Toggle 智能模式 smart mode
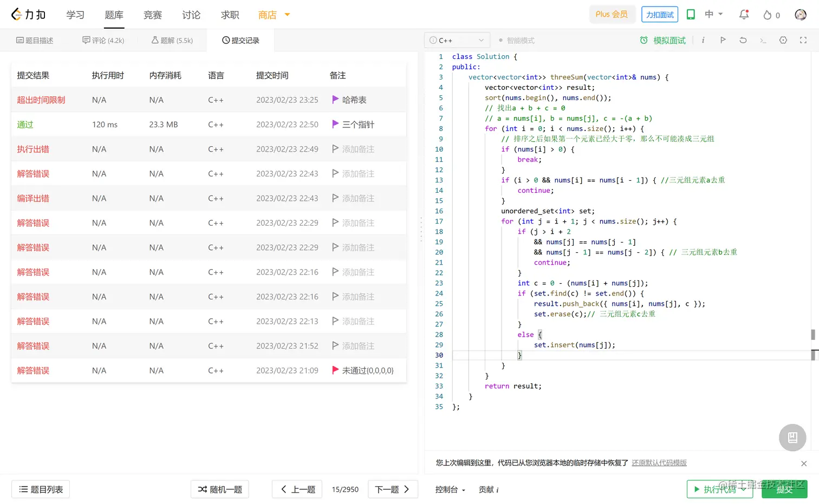Viewport: 819px width, 504px height. click(516, 41)
